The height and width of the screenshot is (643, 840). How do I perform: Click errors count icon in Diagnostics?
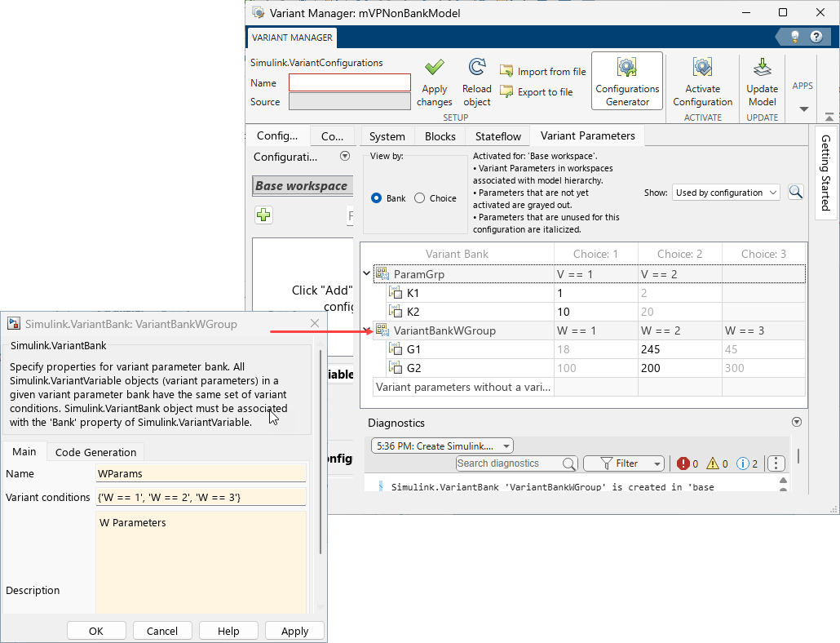683,463
